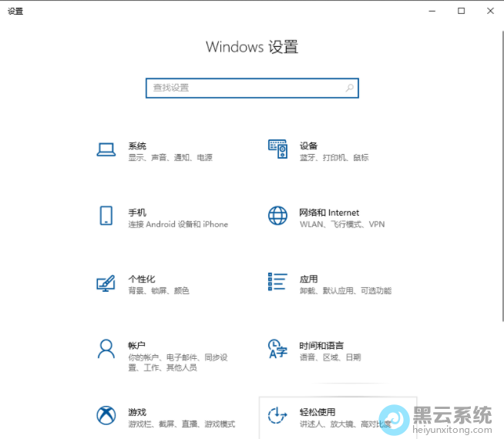
Task: Click the Network globe icon
Action: point(277,216)
